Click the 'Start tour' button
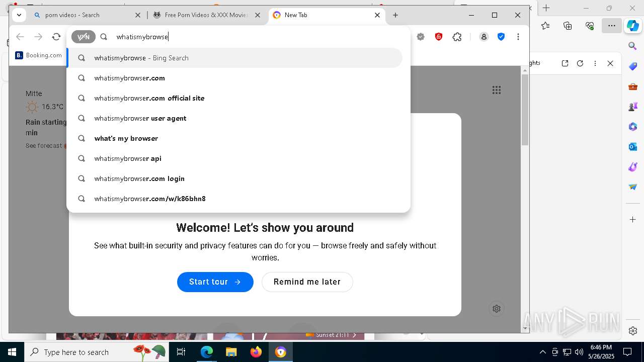The image size is (644, 362). pyautogui.click(x=215, y=282)
